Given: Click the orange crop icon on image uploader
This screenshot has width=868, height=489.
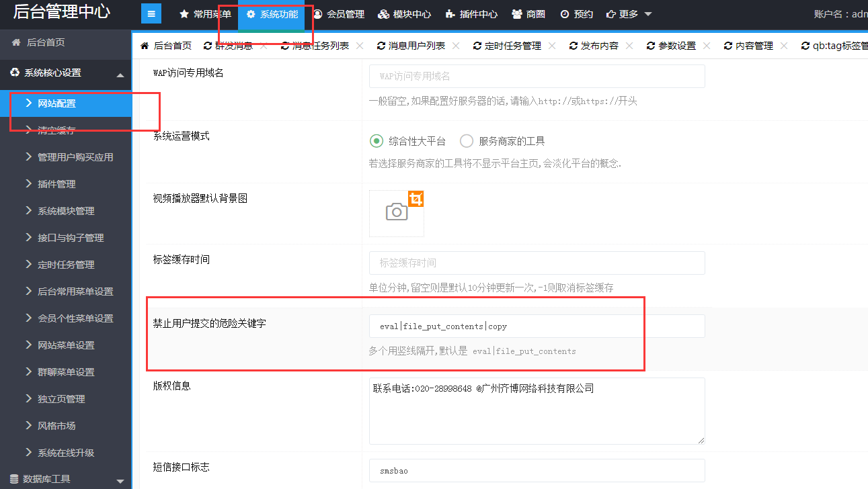Looking at the screenshot, I should pos(416,199).
